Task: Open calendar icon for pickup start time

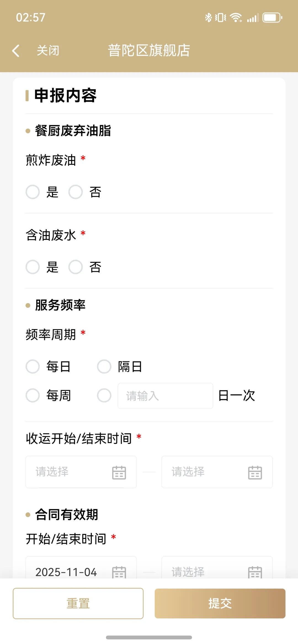Action: (119, 472)
